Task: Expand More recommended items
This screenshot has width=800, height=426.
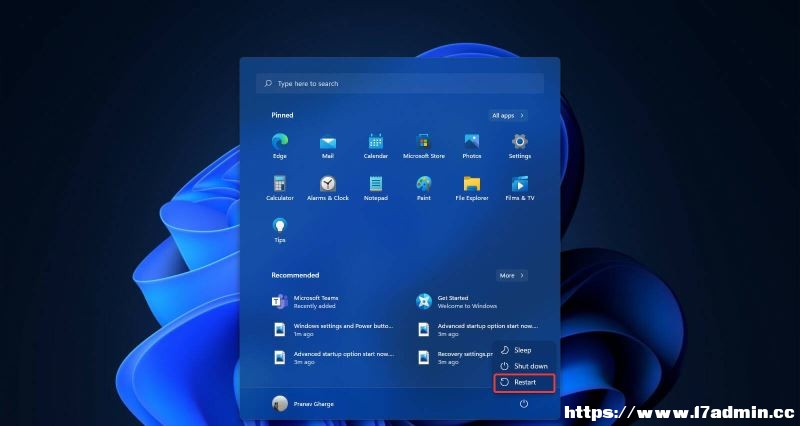Action: (512, 275)
